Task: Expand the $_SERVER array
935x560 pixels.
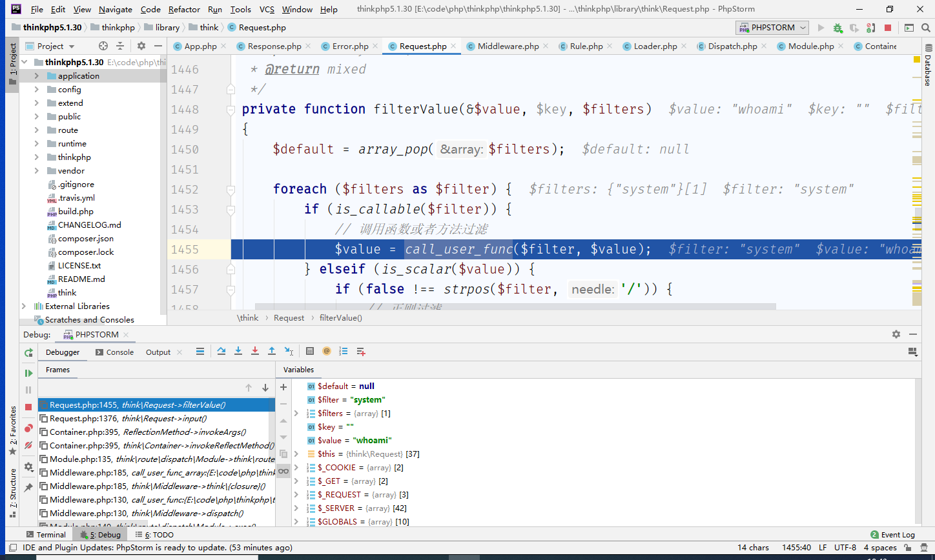Action: pyautogui.click(x=296, y=508)
